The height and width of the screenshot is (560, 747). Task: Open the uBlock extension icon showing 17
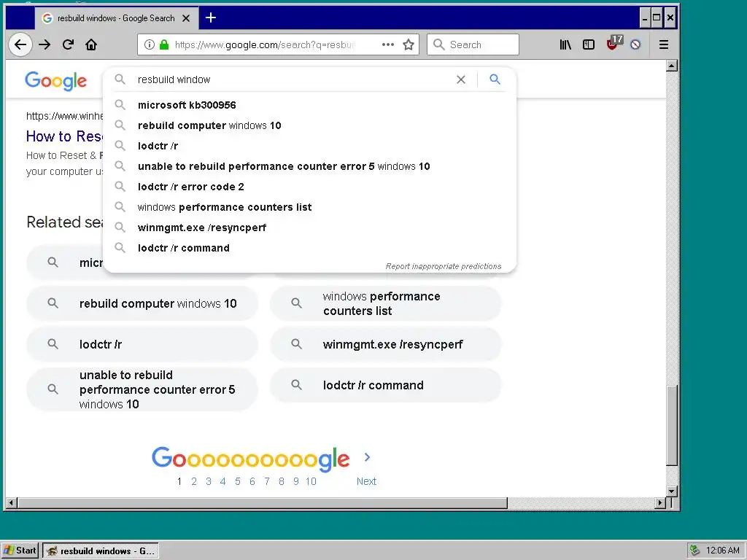point(614,43)
